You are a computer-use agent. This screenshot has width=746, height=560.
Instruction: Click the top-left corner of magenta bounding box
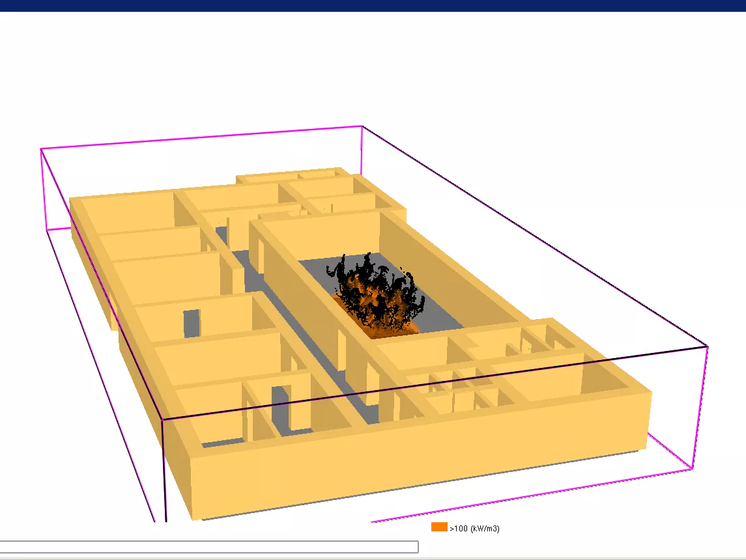[41, 149]
